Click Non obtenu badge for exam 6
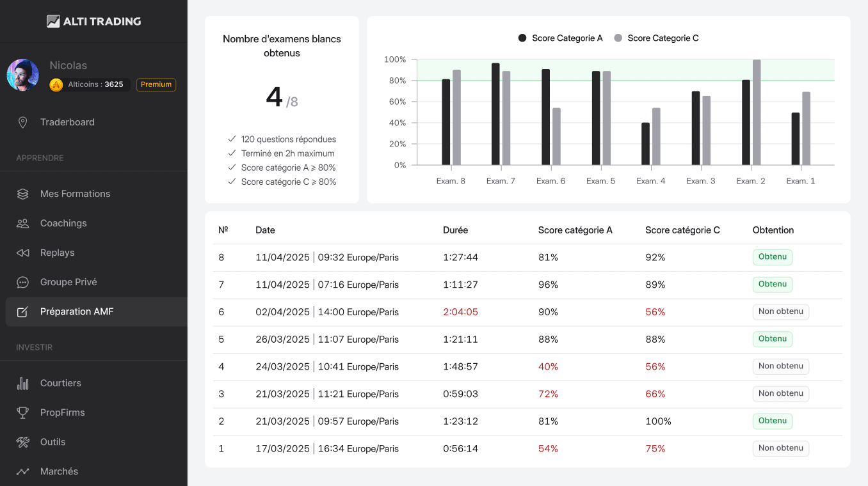This screenshot has height=486, width=868. pyautogui.click(x=780, y=311)
